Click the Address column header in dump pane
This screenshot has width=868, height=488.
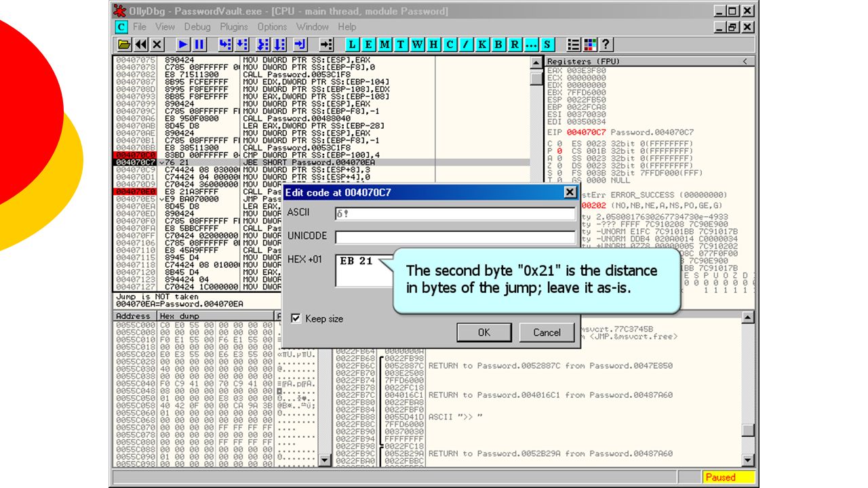pyautogui.click(x=135, y=317)
